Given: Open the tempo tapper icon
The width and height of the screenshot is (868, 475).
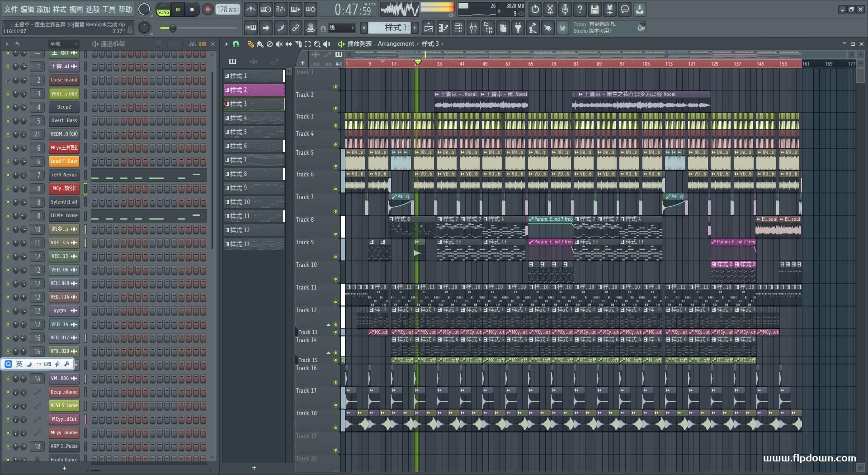Looking at the screenshot, I should pyautogui.click(x=533, y=28).
